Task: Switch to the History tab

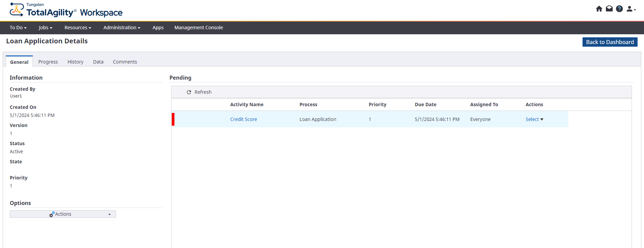Action: pyautogui.click(x=75, y=62)
